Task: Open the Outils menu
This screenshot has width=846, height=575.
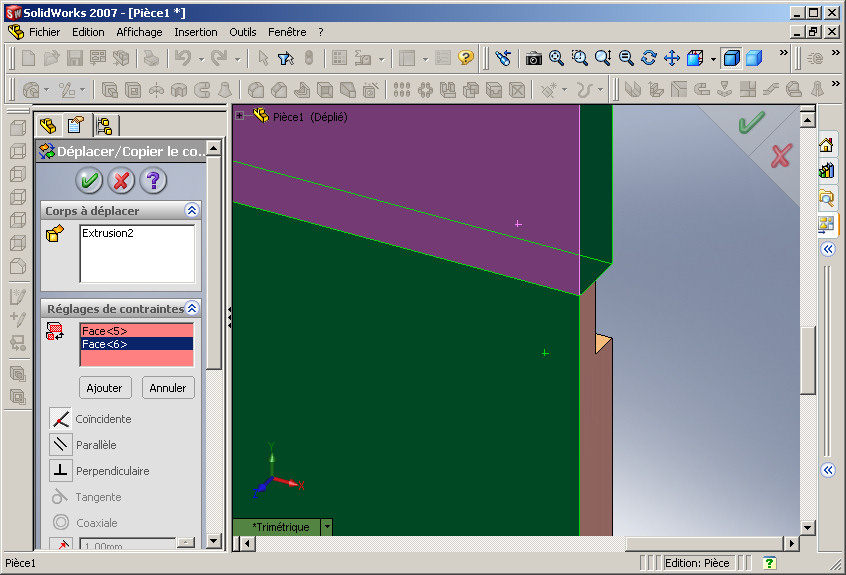Action: pos(243,32)
